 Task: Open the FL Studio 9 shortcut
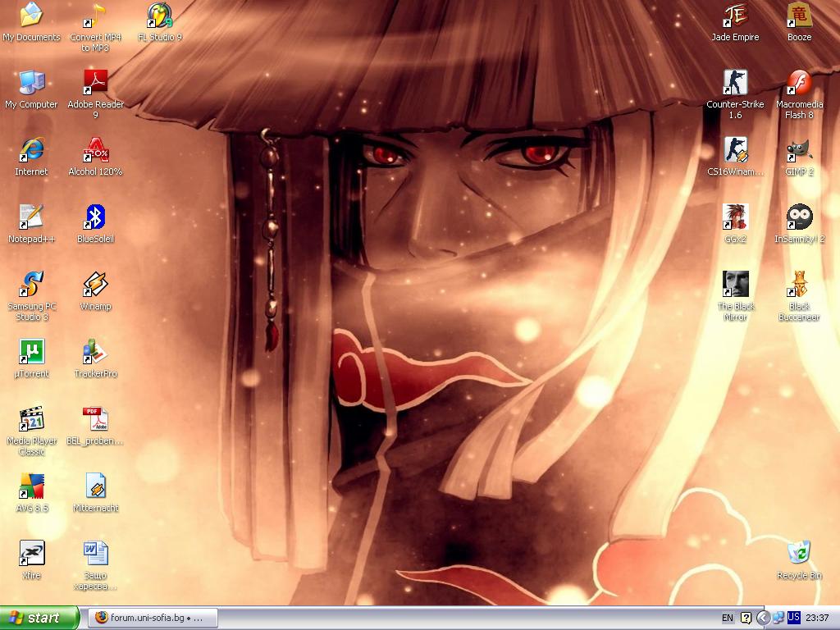(x=160, y=16)
